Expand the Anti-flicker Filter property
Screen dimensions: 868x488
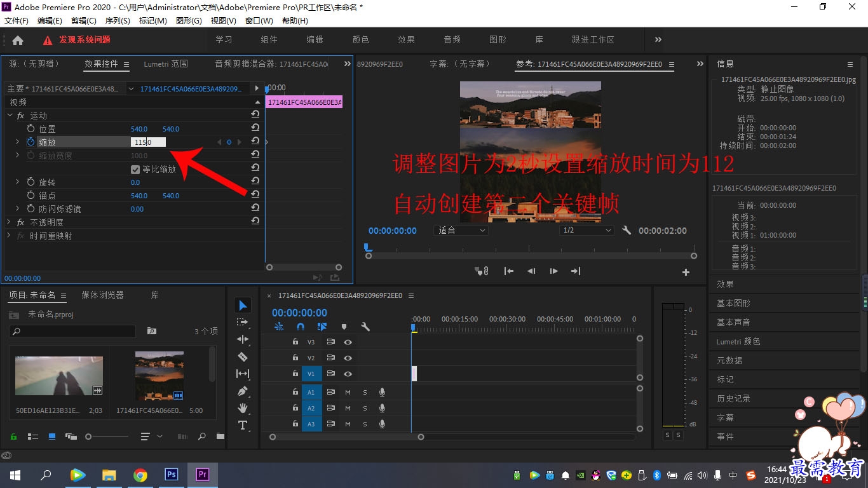(x=18, y=208)
